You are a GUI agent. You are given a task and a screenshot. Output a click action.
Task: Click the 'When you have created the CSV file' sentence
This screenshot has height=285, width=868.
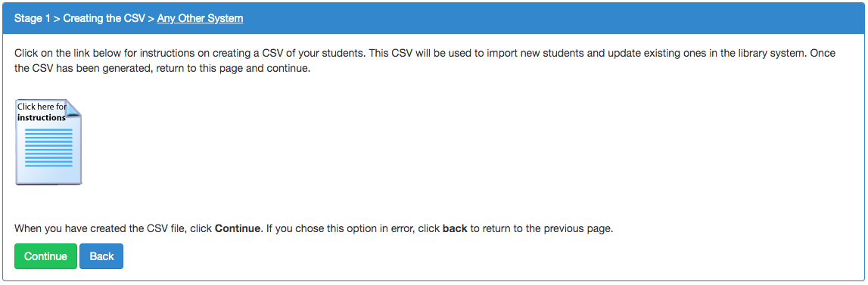pos(113,228)
